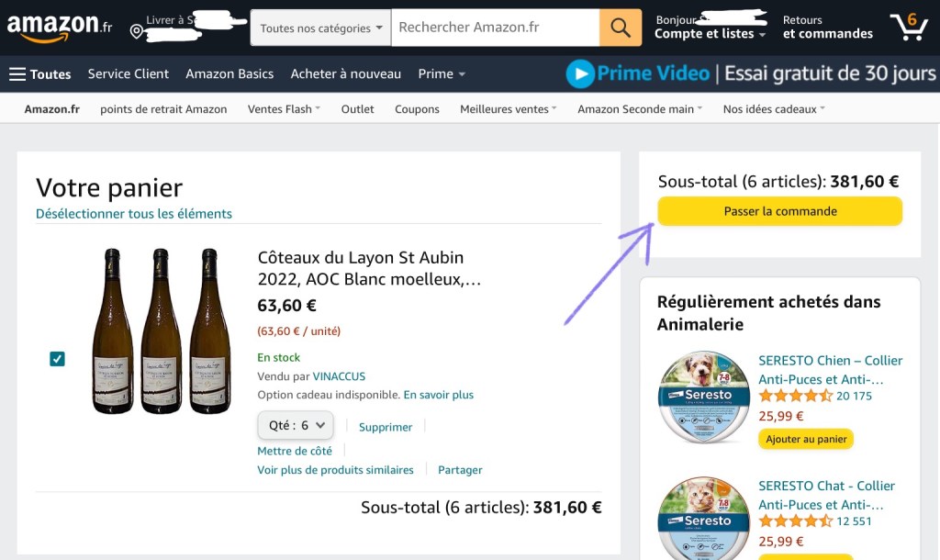This screenshot has width=940, height=560.
Task: Click the Amazon.fr logo
Action: [x=59, y=28]
